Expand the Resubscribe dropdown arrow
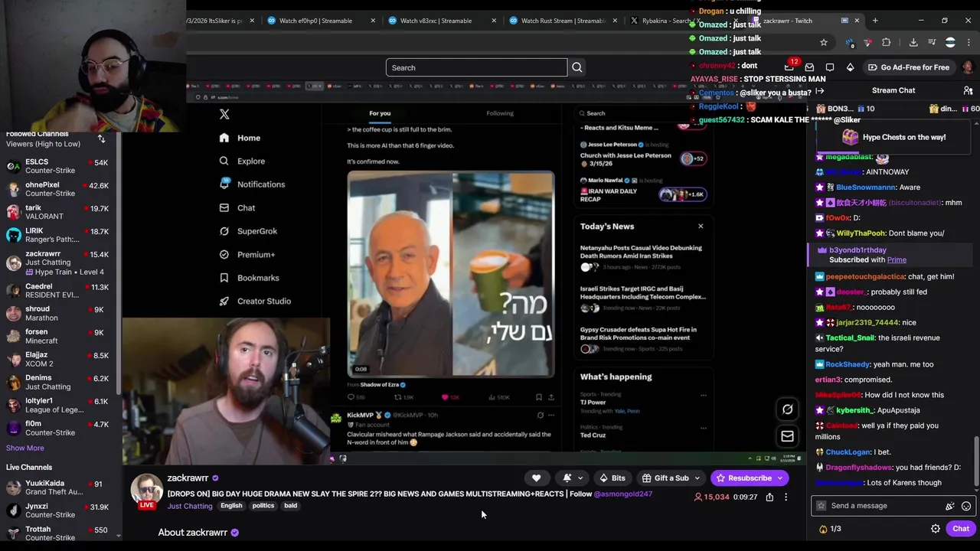 [780, 478]
